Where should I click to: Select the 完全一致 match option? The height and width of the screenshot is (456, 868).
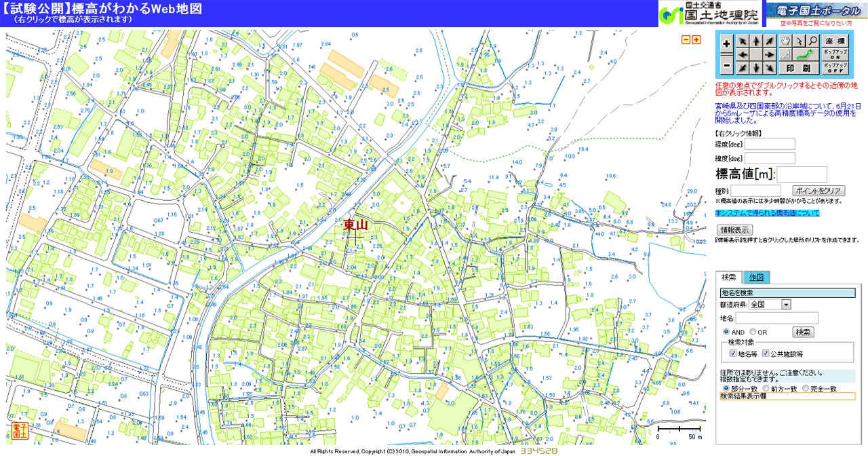[x=806, y=389]
